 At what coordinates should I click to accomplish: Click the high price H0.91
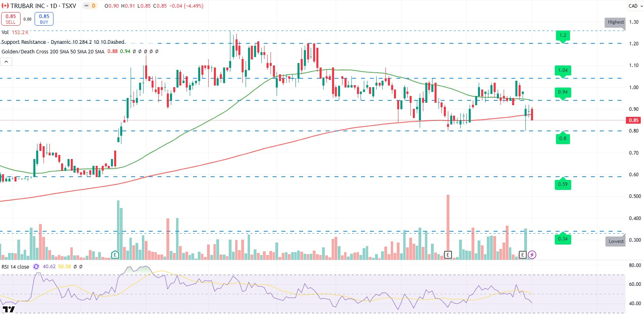click(128, 6)
